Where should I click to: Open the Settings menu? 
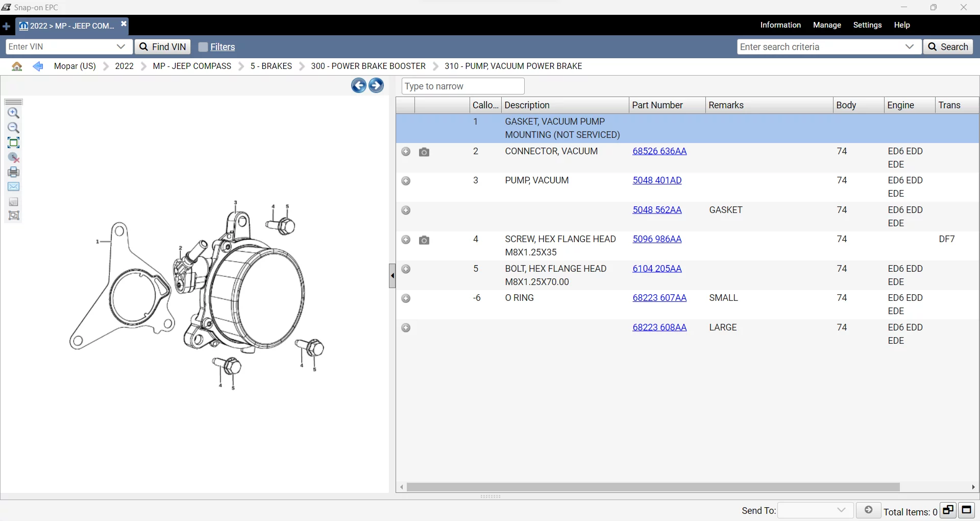[867, 25]
